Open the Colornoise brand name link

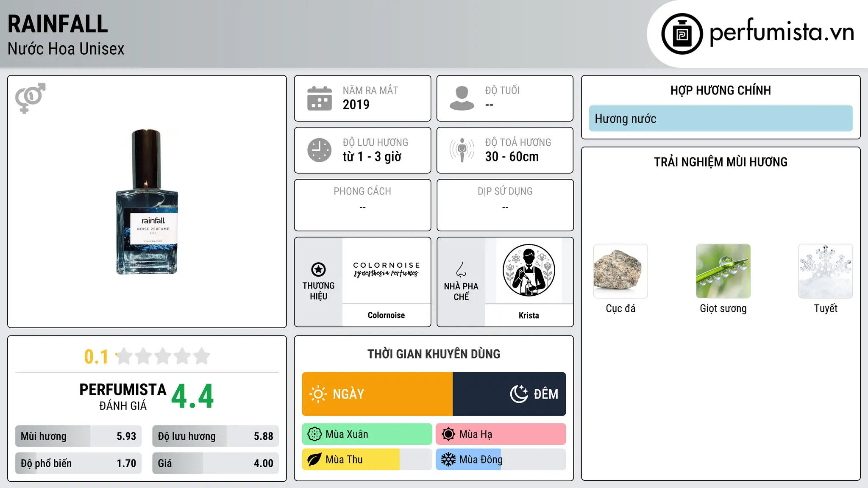(386, 315)
